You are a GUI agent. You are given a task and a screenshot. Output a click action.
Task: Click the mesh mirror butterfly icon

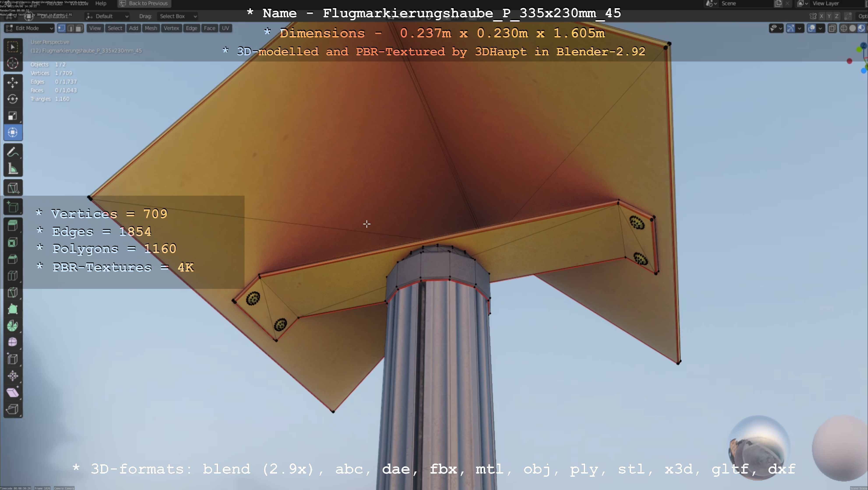click(x=813, y=16)
